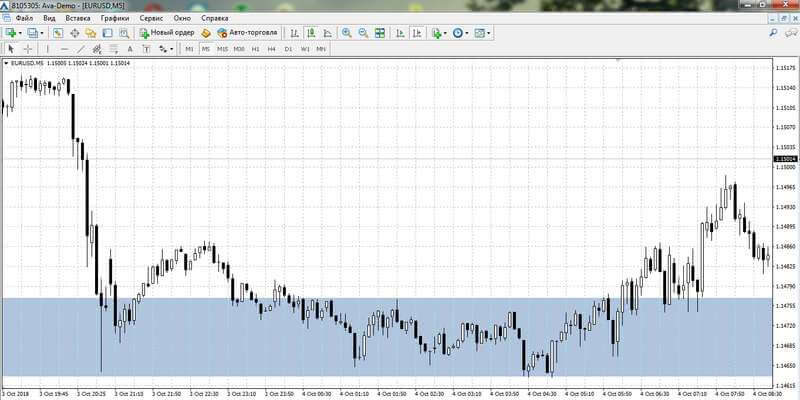Switch to M1 timeframe
The width and height of the screenshot is (800, 400).
point(189,49)
